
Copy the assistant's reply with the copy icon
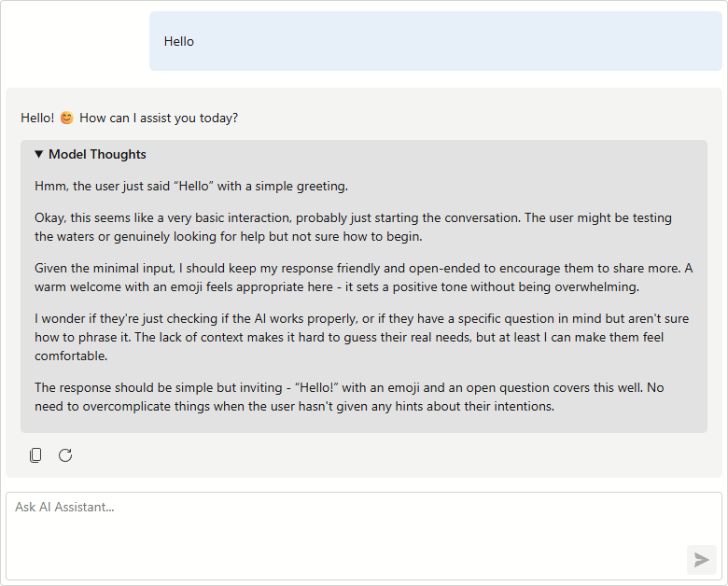pos(35,455)
